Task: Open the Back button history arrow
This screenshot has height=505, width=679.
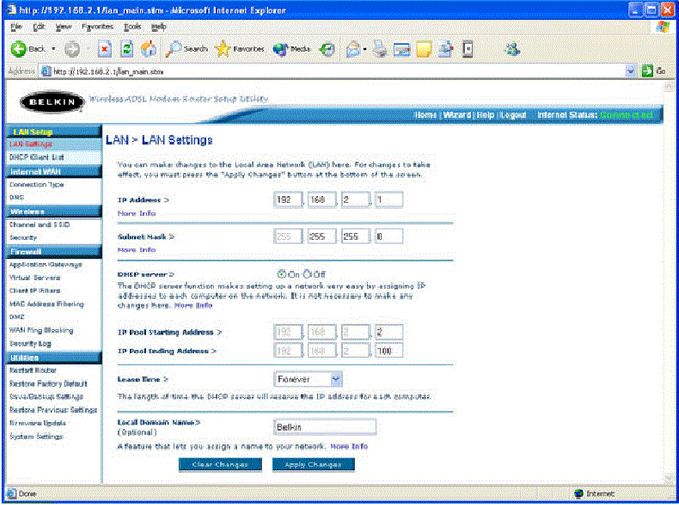Action: click(x=51, y=49)
